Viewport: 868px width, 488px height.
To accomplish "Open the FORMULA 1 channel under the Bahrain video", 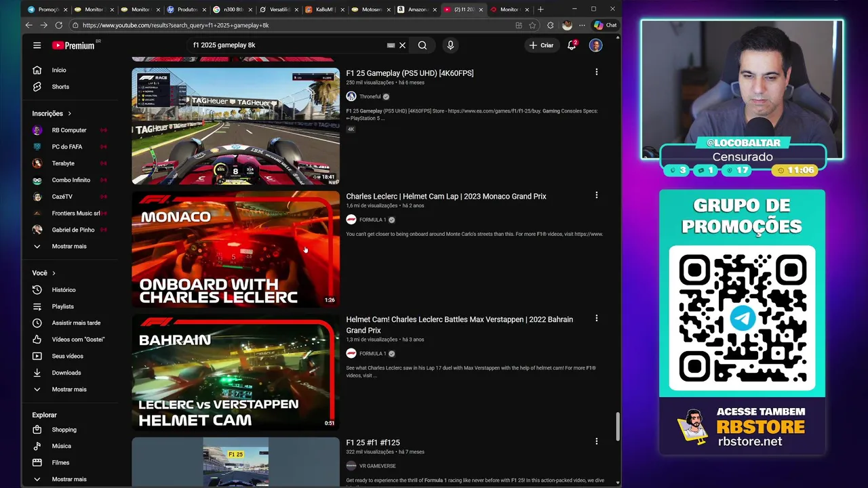I will pos(372,354).
